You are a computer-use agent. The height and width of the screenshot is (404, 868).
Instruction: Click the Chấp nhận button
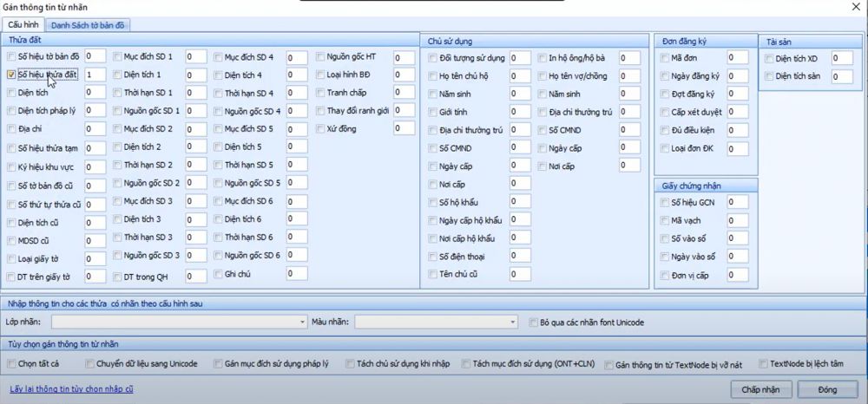tap(761, 390)
